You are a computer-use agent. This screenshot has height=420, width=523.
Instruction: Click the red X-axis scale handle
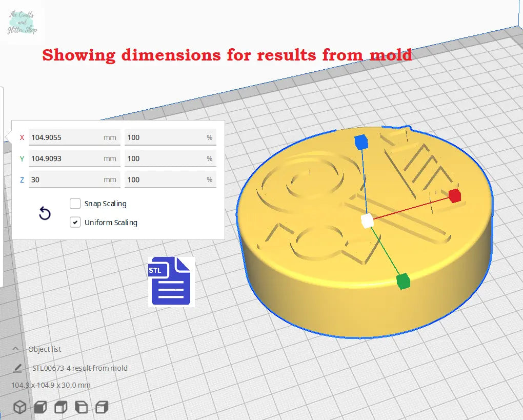tap(454, 195)
